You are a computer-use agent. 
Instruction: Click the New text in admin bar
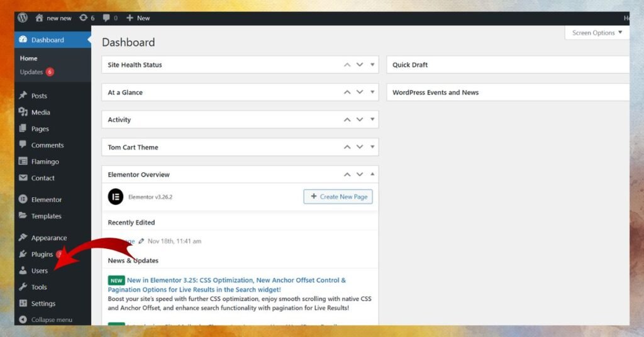143,18
